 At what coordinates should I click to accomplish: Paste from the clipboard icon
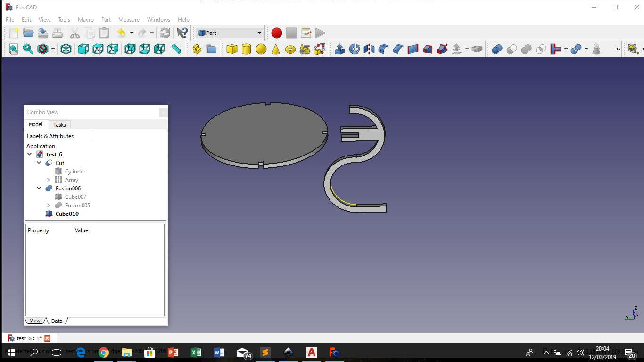tap(104, 33)
